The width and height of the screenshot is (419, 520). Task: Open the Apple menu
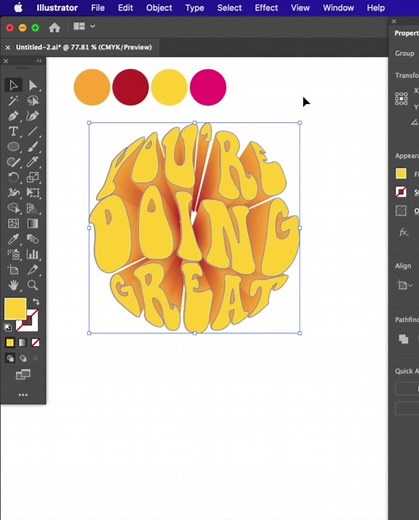coord(18,8)
